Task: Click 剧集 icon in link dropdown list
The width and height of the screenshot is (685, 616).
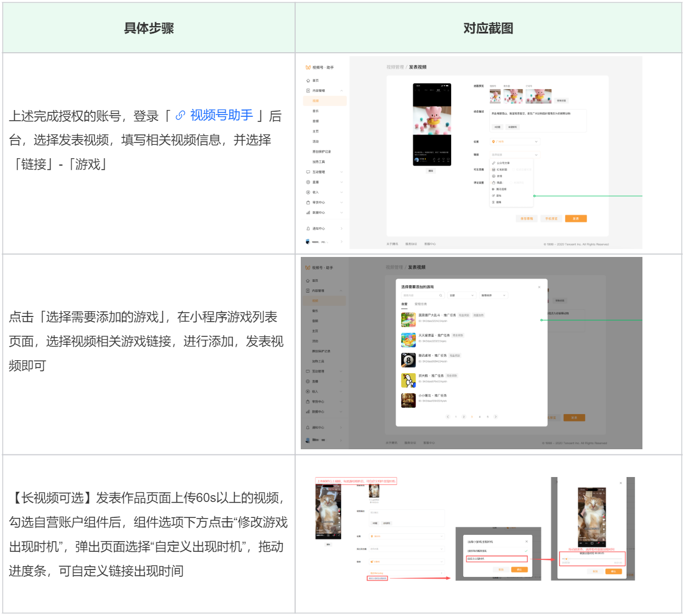Action: tap(494, 202)
